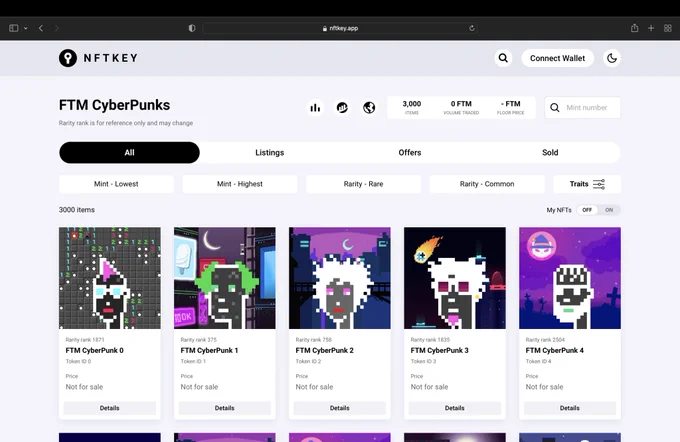Open the pie chart analytics icon
Viewport: 680px width, 442px height.
[342, 108]
